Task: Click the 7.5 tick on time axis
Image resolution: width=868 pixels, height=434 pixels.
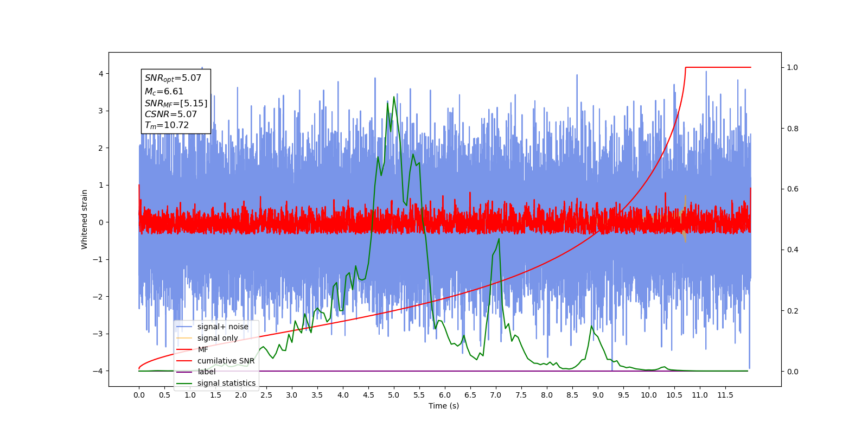Action: click(521, 395)
